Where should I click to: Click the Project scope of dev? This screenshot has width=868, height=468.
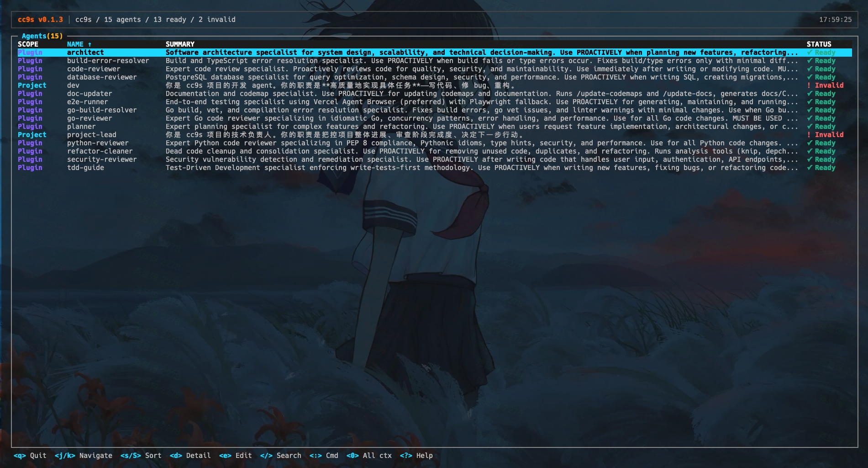click(x=32, y=85)
